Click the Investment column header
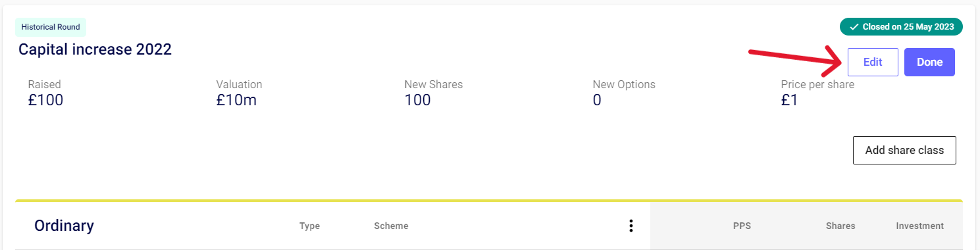Screen dimensions: 980x250 (919, 226)
